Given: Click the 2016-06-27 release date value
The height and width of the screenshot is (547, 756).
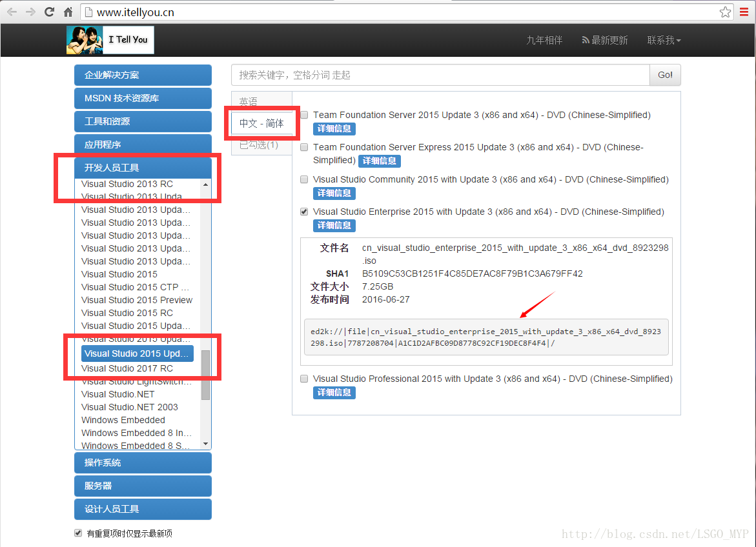Looking at the screenshot, I should tap(385, 300).
